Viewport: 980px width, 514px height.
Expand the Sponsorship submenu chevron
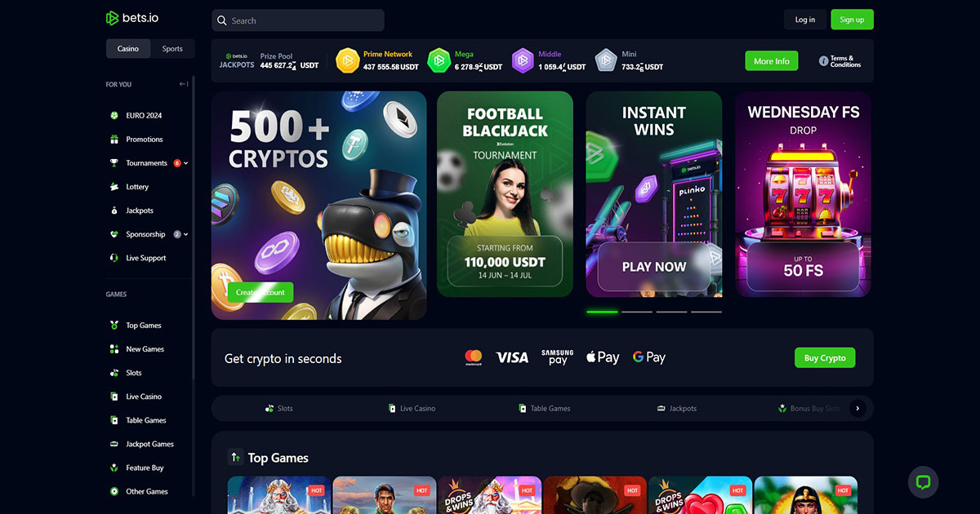[x=186, y=234]
